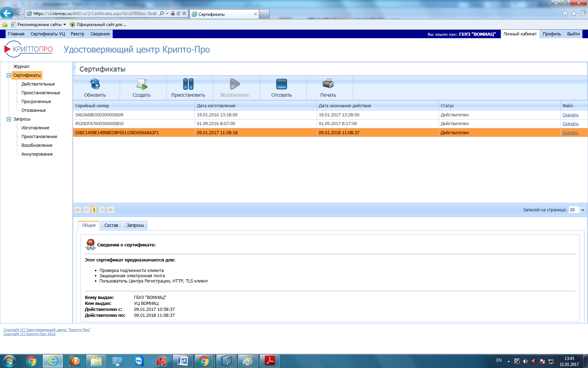Click the Приостановить pause icon
Image resolution: width=588 pixels, height=368 pixels.
188,84
